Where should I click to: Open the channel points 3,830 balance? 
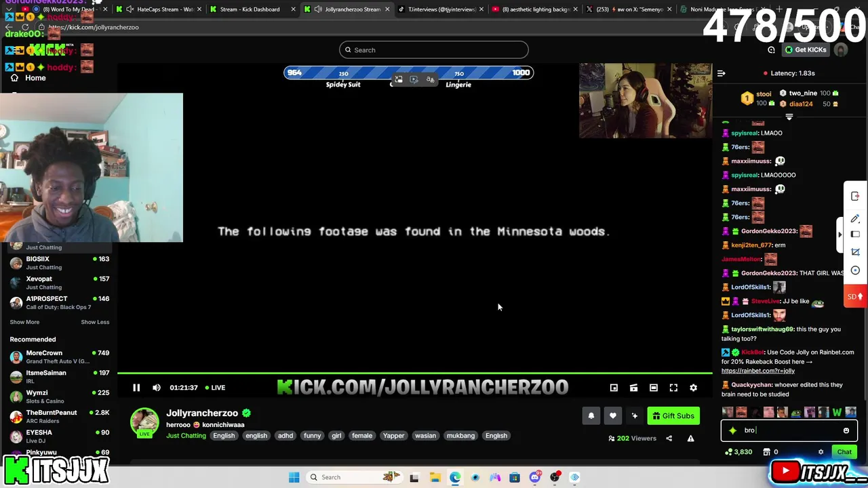(x=738, y=452)
